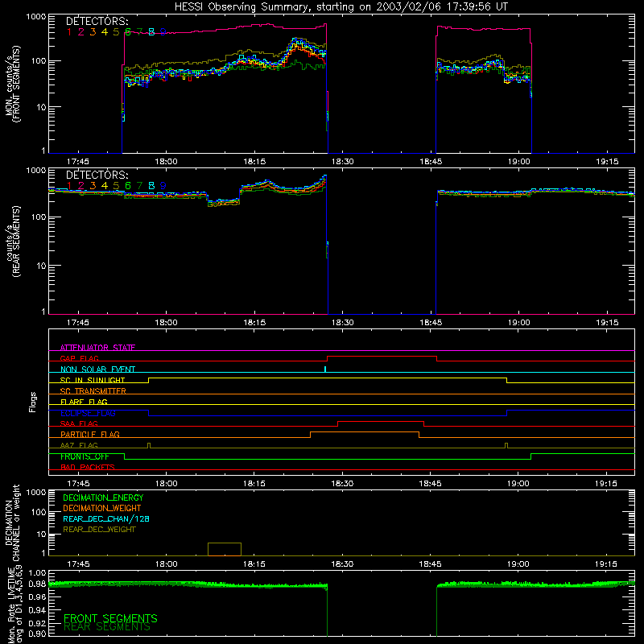The height and width of the screenshot is (644, 644).
Task: Pick green detector 6 in front segments legend
Action: (x=128, y=32)
